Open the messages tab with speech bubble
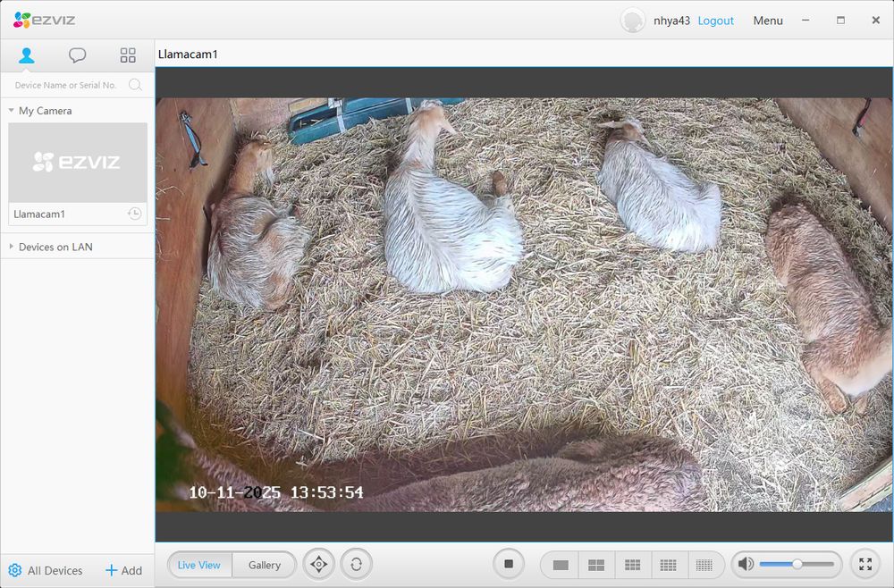This screenshot has width=894, height=588. point(77,55)
